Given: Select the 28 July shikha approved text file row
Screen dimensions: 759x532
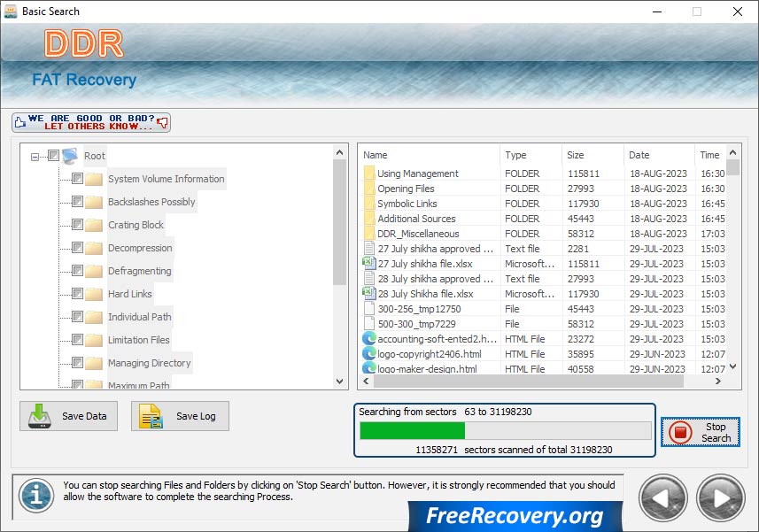Looking at the screenshot, I should [x=544, y=279].
